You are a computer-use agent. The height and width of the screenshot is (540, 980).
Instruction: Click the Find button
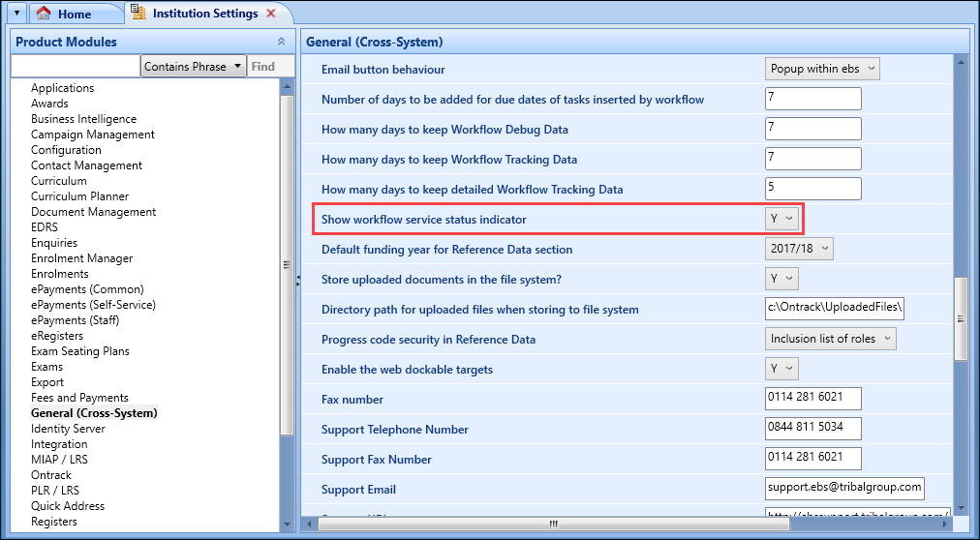pyautogui.click(x=263, y=66)
